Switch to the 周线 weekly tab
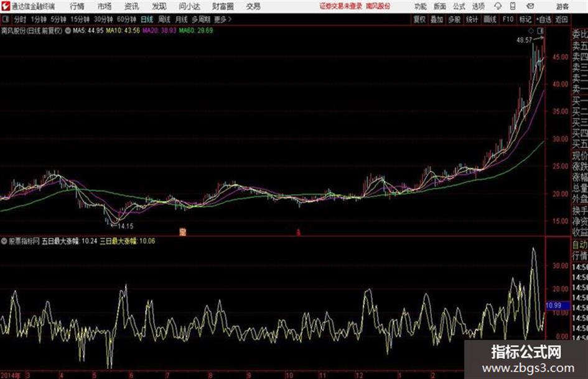This screenshot has height=379, width=588. pyautogui.click(x=164, y=19)
